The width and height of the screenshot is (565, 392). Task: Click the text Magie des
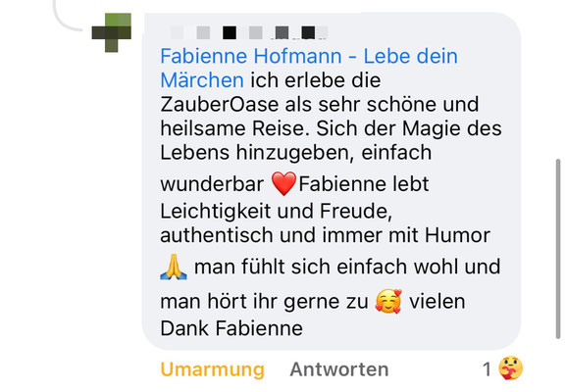(x=452, y=128)
